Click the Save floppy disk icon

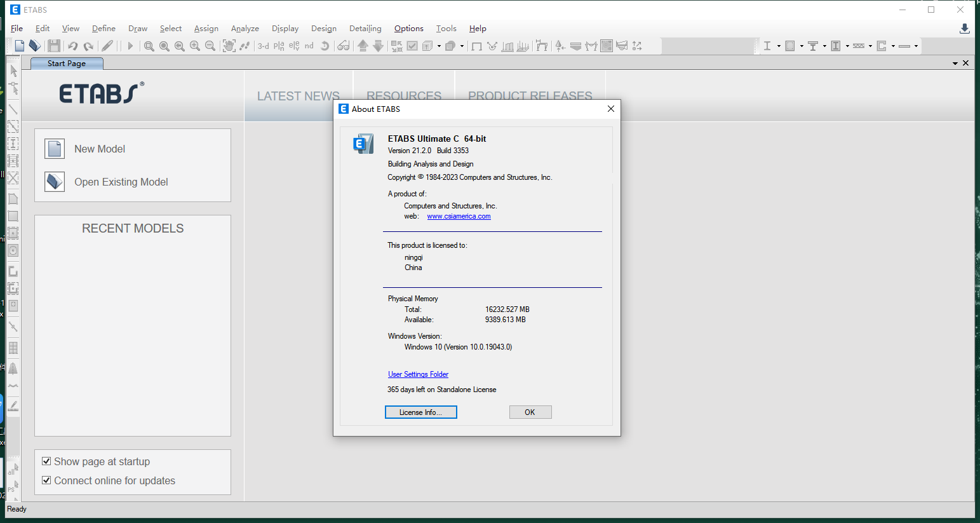[x=54, y=46]
